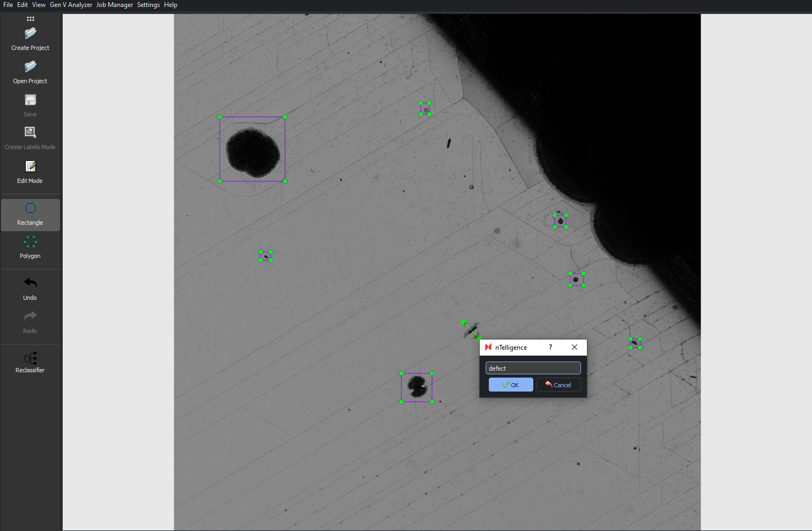Open the Job Manager menu
Image resolution: width=812 pixels, height=531 pixels.
(x=115, y=5)
